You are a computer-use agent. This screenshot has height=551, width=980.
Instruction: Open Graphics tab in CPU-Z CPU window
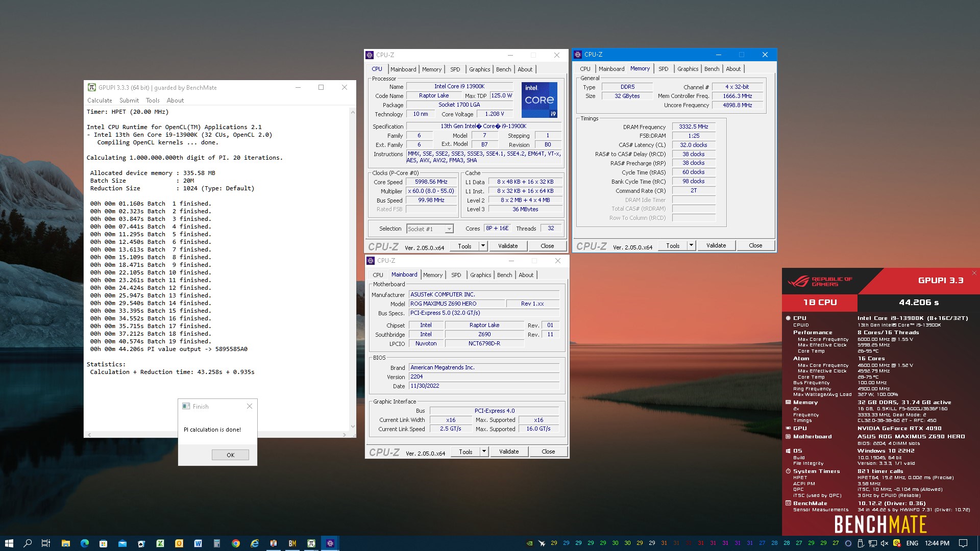[x=479, y=69]
